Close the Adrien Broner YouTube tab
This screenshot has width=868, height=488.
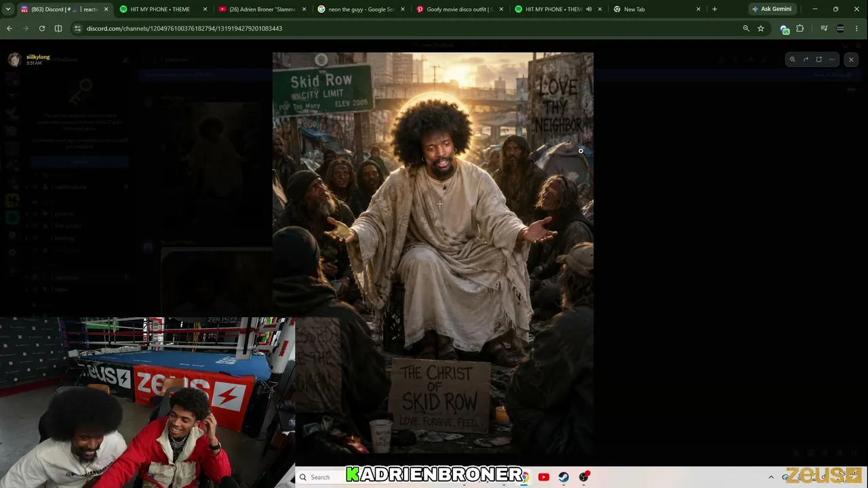(304, 9)
